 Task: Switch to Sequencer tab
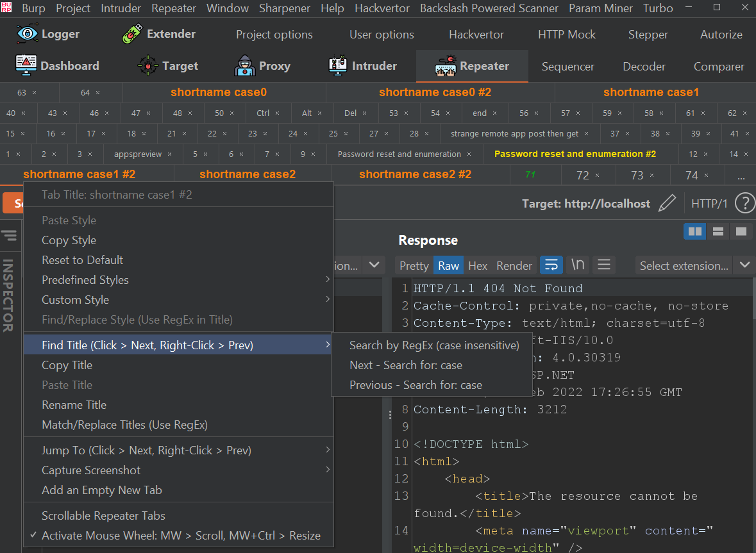pyautogui.click(x=568, y=67)
